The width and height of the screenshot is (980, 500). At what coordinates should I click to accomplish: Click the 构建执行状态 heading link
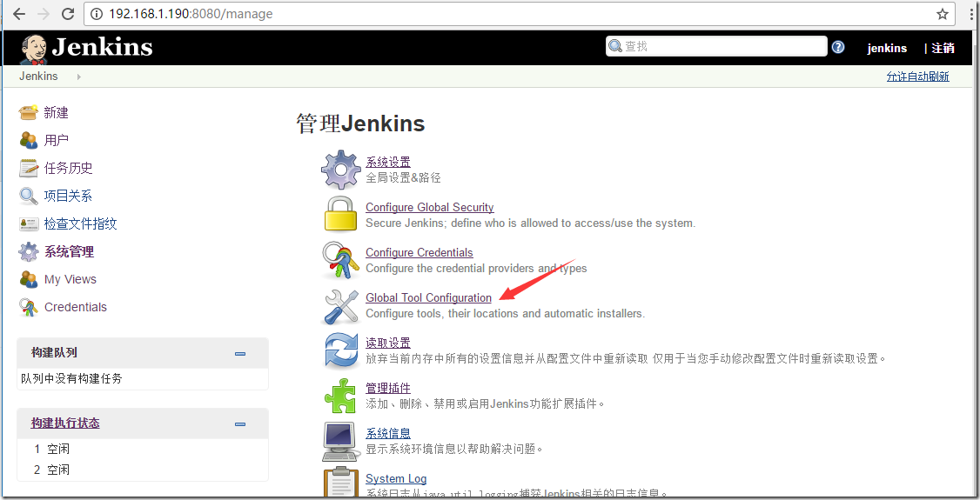(65, 423)
